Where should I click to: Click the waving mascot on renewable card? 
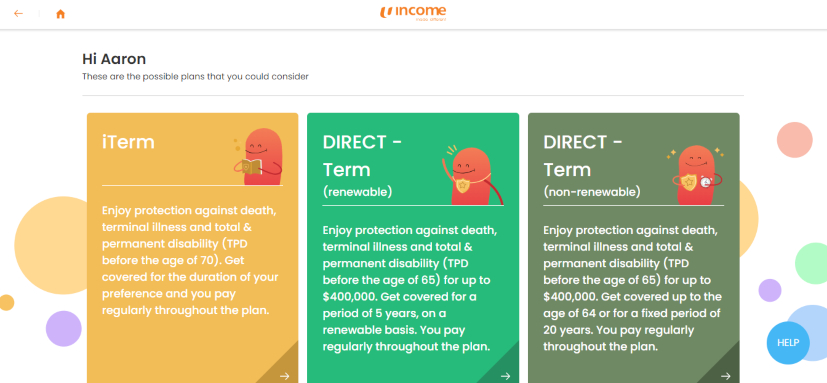471,175
